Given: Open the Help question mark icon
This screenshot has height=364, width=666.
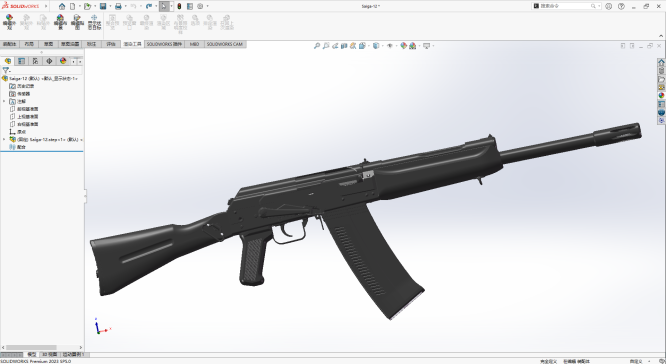Looking at the screenshot, I should coord(621,6).
